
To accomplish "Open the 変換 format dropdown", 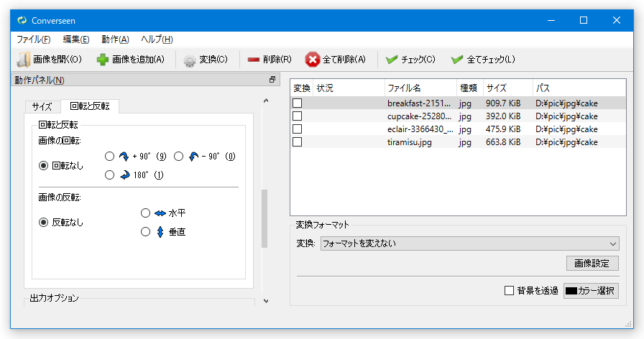I will point(469,243).
